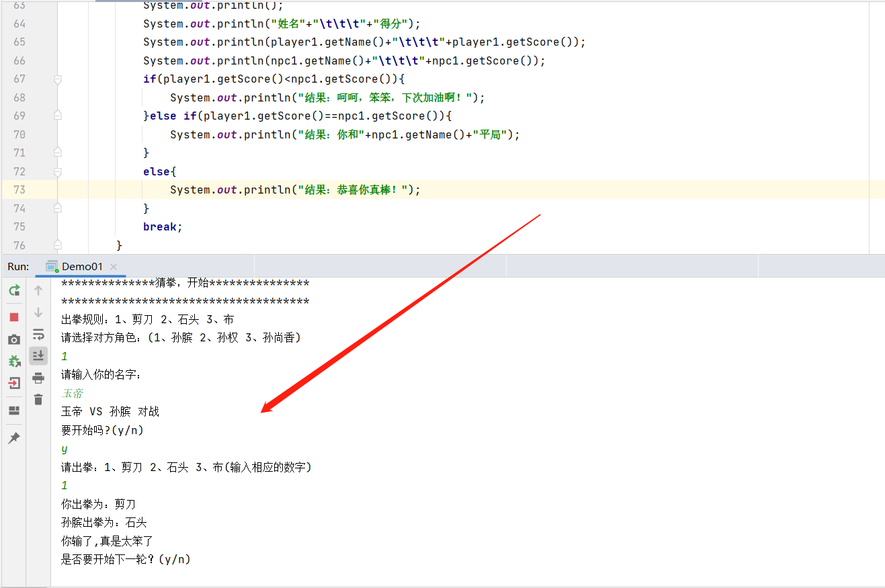This screenshot has width=885, height=588.
Task: Click the Run: panel label
Action: [18, 266]
